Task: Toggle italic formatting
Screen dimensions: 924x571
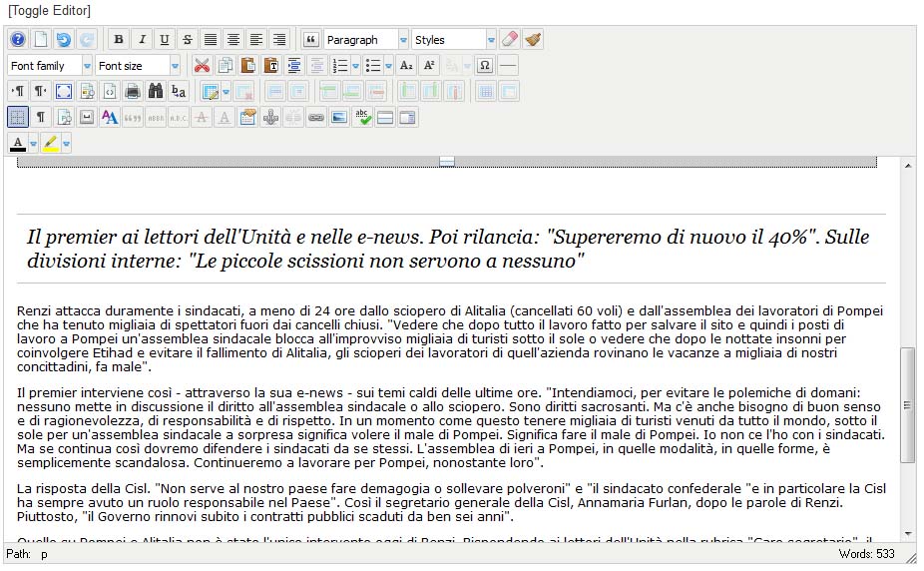Action: point(142,40)
